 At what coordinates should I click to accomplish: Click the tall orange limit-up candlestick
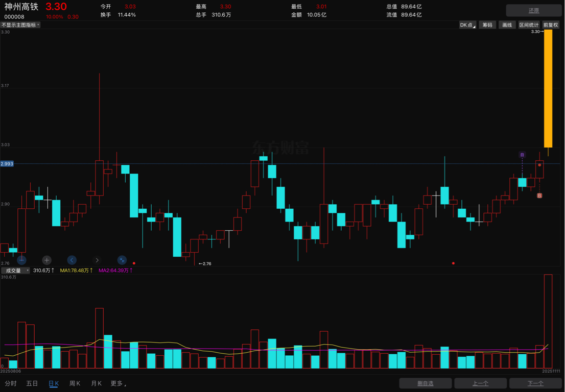click(548, 88)
